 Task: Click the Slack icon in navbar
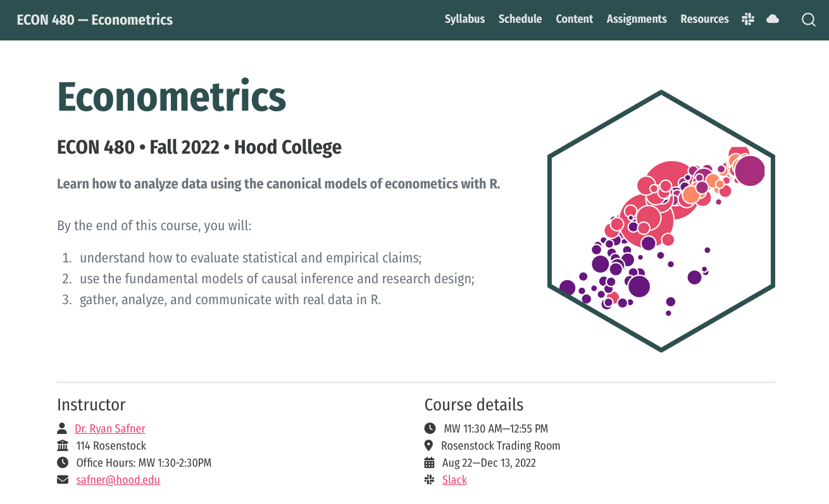(x=748, y=19)
